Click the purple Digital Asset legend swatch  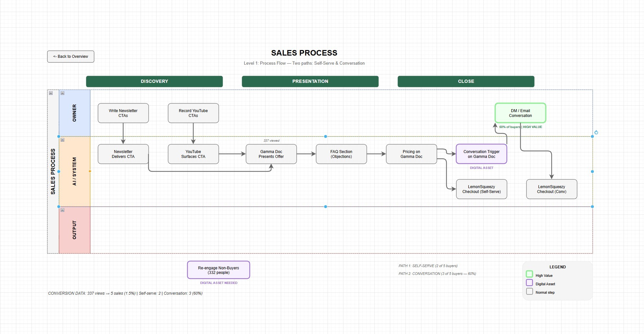click(529, 282)
